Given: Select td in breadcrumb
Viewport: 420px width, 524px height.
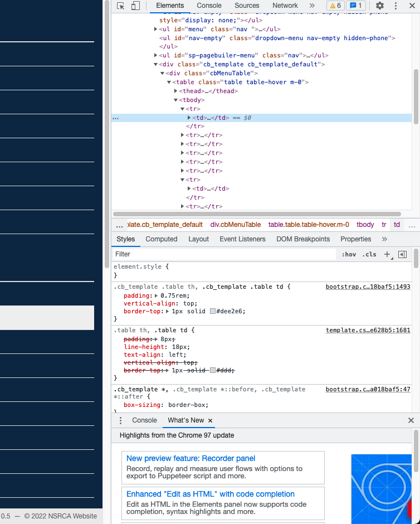Looking at the screenshot, I should (x=397, y=225).
